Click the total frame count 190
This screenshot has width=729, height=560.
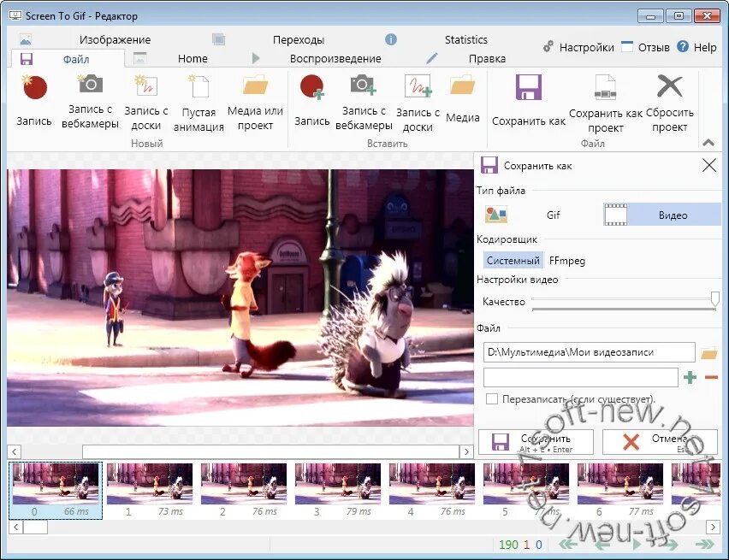point(508,545)
